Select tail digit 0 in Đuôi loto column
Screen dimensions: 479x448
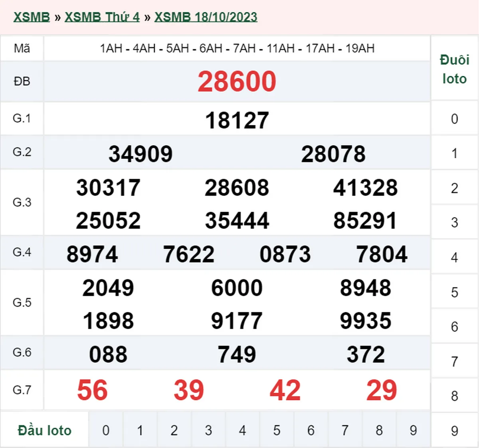pos(454,119)
